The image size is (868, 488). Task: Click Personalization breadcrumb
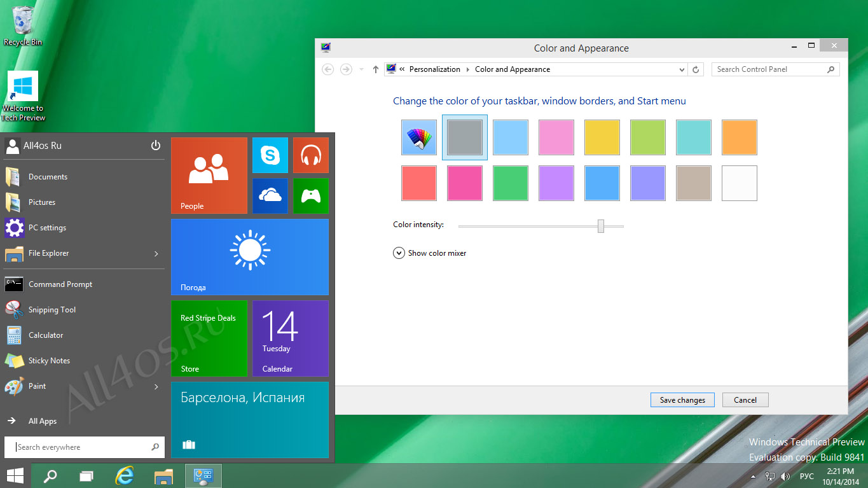(x=435, y=69)
